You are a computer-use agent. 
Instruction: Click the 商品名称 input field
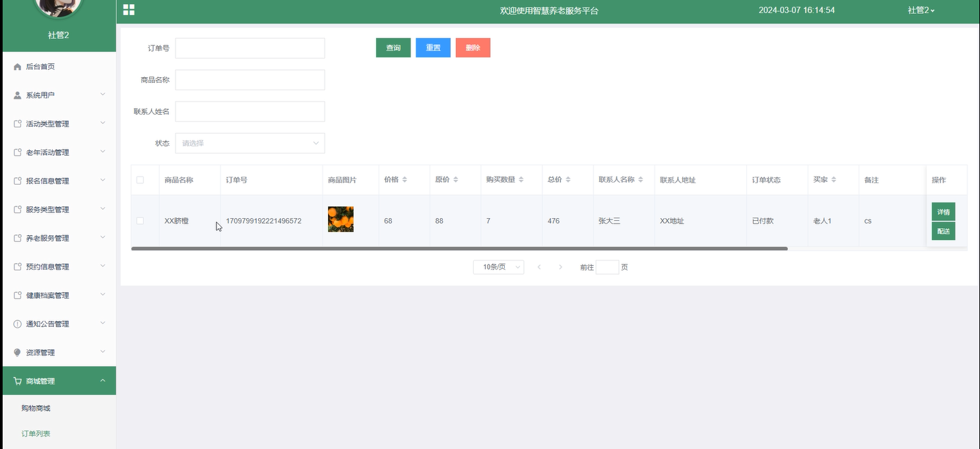(250, 80)
